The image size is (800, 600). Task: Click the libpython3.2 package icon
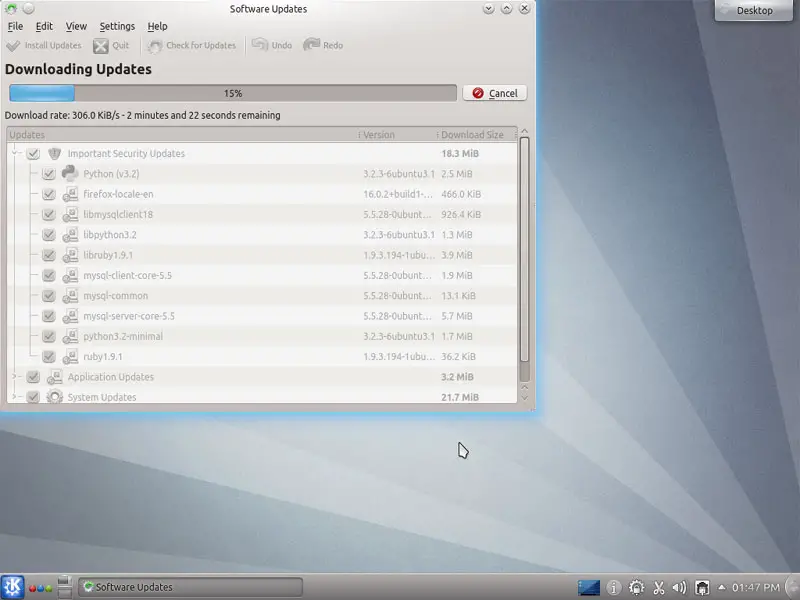click(x=70, y=235)
